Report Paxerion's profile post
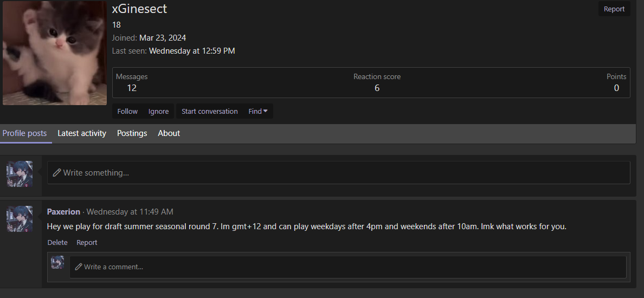This screenshot has height=298, width=644. coord(87,243)
